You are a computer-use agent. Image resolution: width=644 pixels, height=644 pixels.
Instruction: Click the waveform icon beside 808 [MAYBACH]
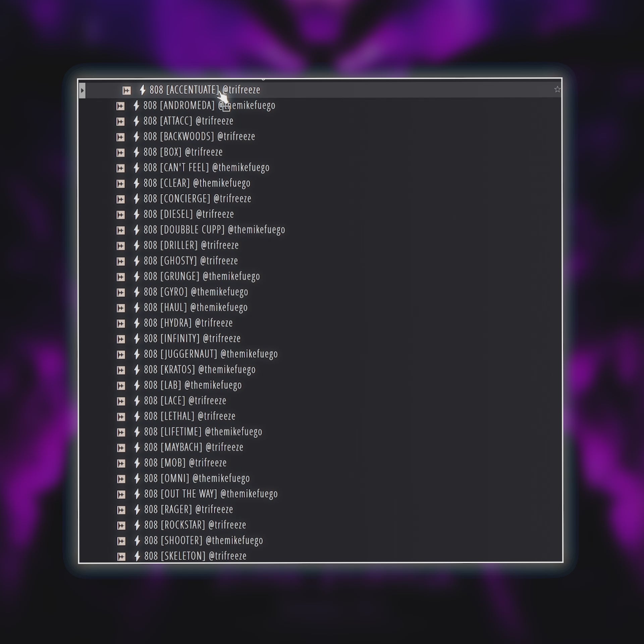[121, 448]
